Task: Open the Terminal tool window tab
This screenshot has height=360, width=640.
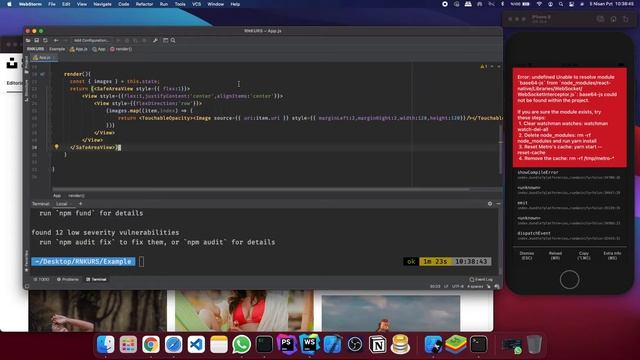Action: (96, 279)
